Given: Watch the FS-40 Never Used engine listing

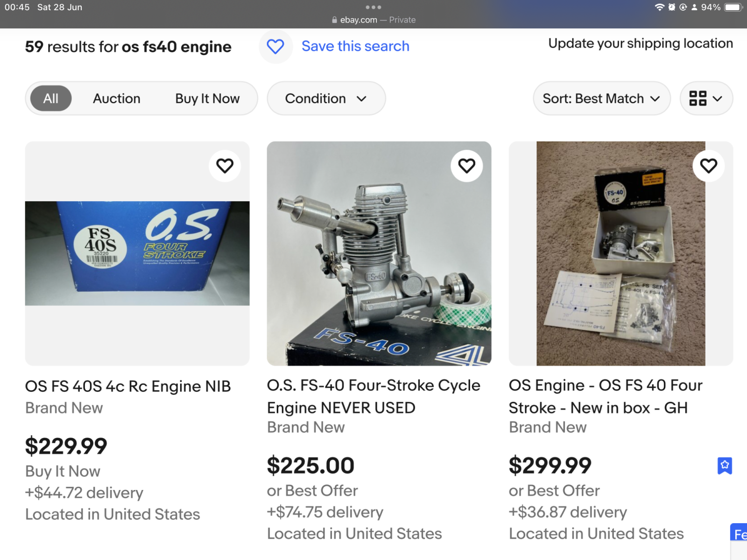Looking at the screenshot, I should pos(466,166).
